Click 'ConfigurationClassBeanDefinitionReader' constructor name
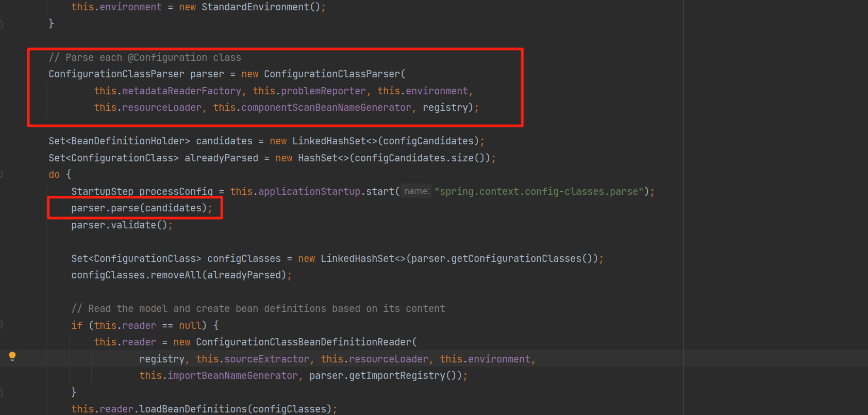Screen dimensions: 868x415 [x=304, y=342]
